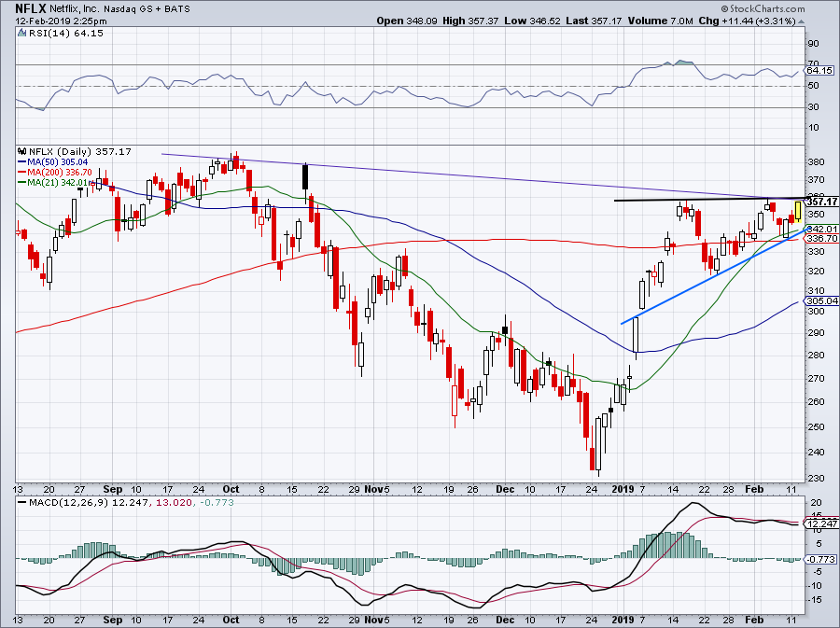Screen dimensions: 840x628
Task: Click the Nasdaq GS + BATS exchange label
Action: pyautogui.click(x=147, y=9)
